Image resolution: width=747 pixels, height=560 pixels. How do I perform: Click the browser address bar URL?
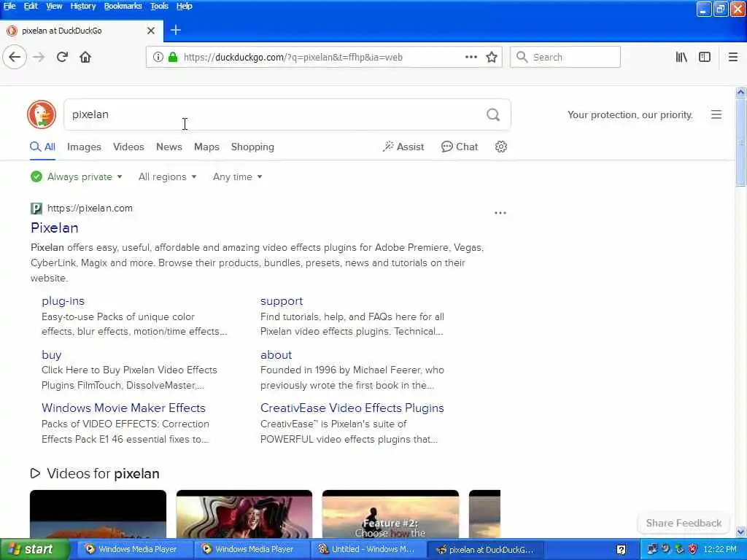[293, 57]
